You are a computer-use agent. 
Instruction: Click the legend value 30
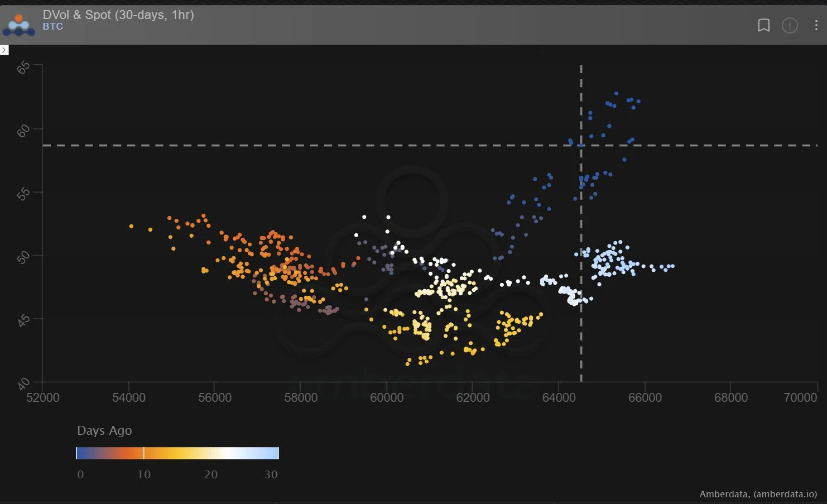(271, 474)
